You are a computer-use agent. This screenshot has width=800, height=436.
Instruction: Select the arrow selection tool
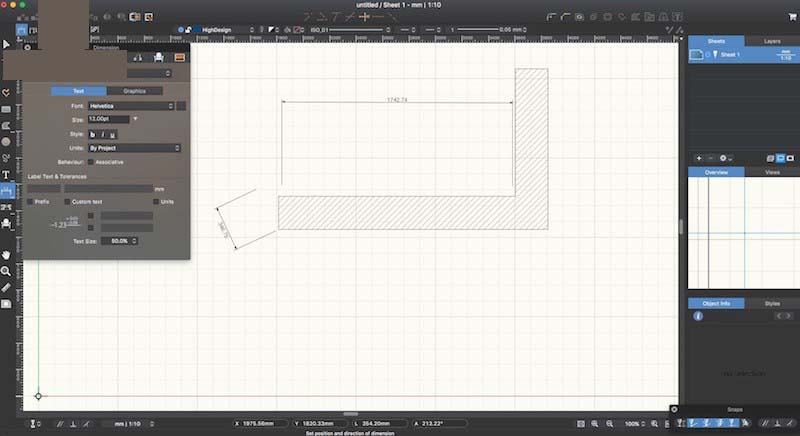coord(6,44)
